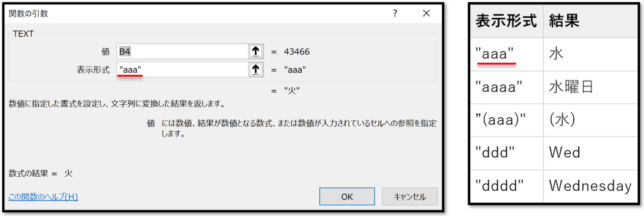The width and height of the screenshot is (644, 216).
Task: Click the 値 input field containing B4
Action: (x=182, y=52)
